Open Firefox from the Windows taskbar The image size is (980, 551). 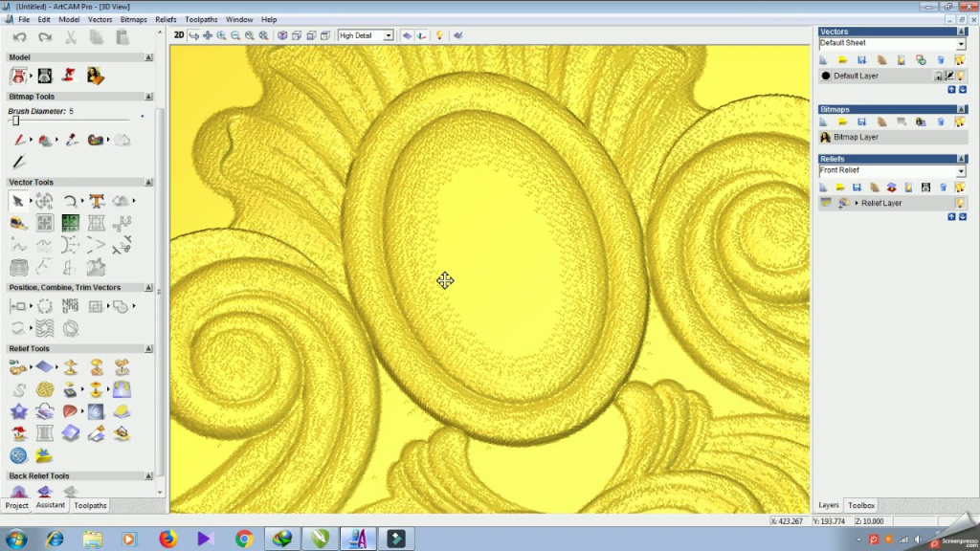pyautogui.click(x=168, y=539)
